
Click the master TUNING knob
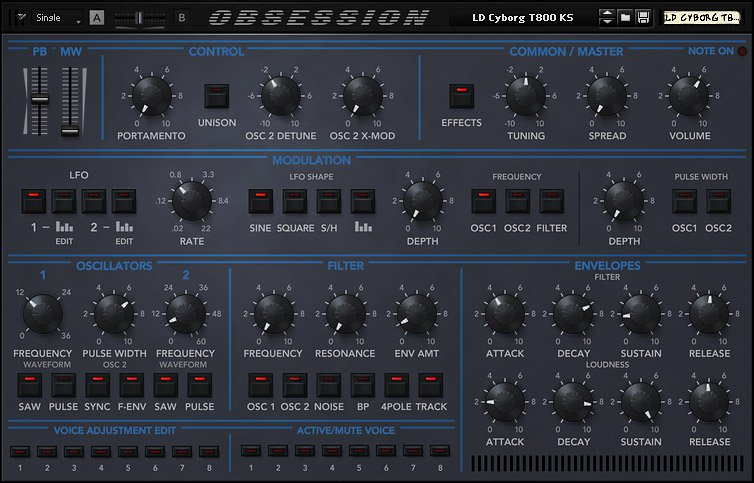(x=526, y=96)
